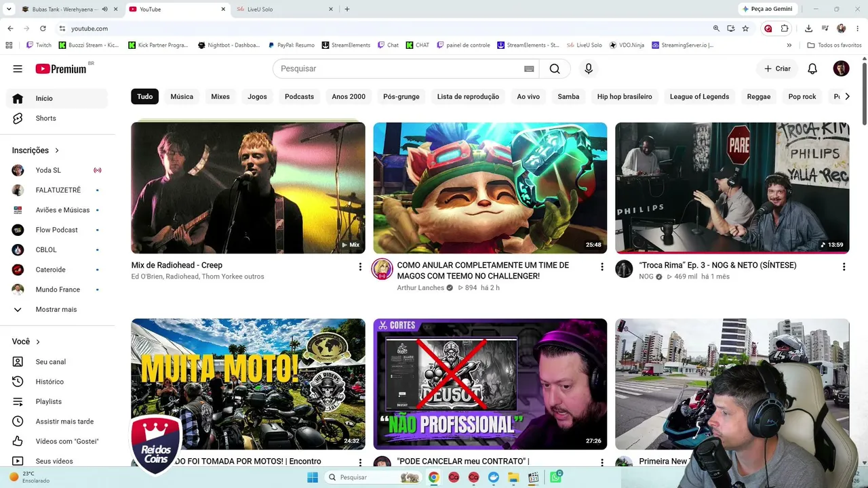Open the Todos os favoritos folder
This screenshot has width=868, height=488.
point(834,45)
